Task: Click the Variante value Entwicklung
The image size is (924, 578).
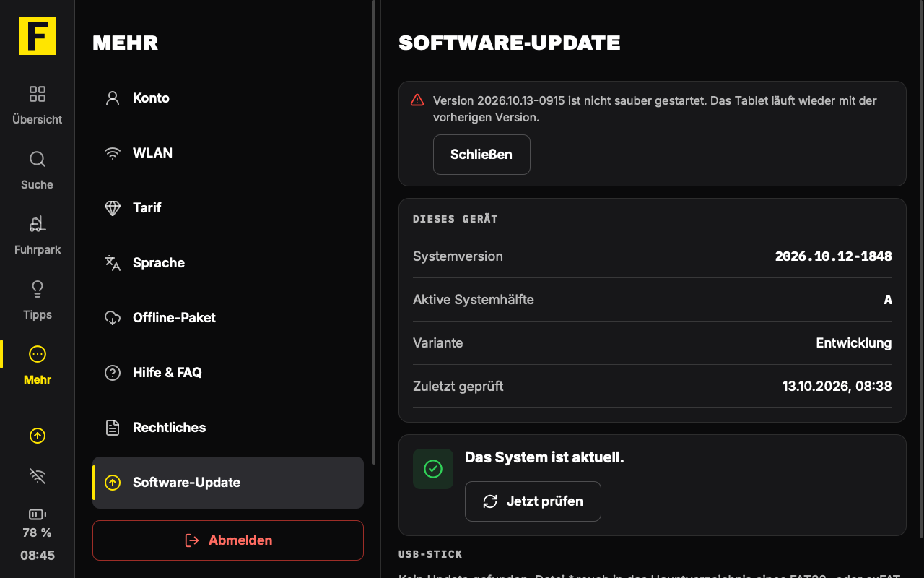Action: [x=854, y=343]
